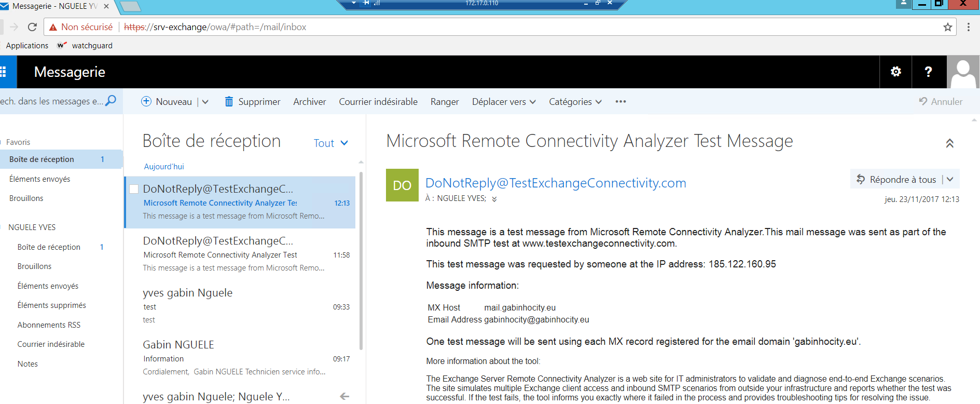Click the plus icon beside Nouveau

(146, 101)
